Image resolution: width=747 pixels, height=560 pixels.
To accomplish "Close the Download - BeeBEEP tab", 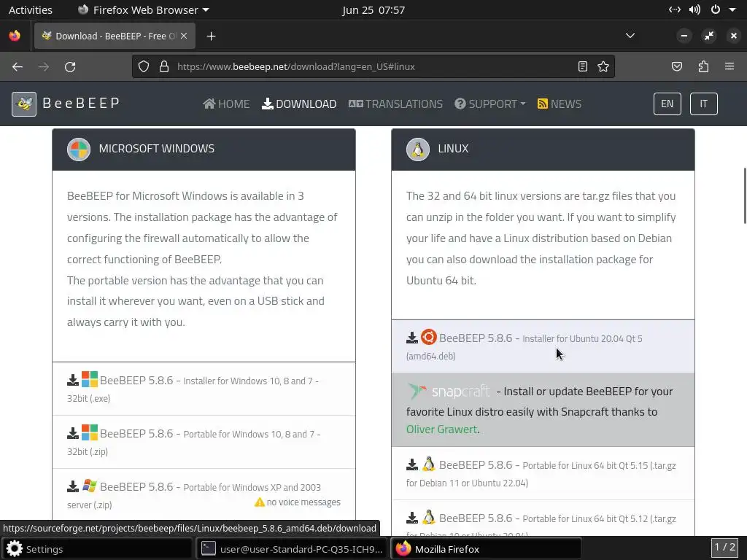I will click(x=183, y=36).
